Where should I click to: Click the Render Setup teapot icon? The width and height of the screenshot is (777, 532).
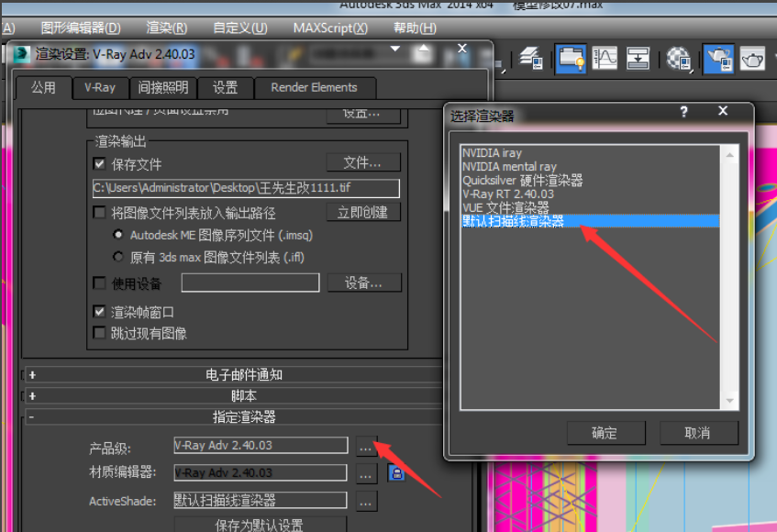click(x=718, y=59)
